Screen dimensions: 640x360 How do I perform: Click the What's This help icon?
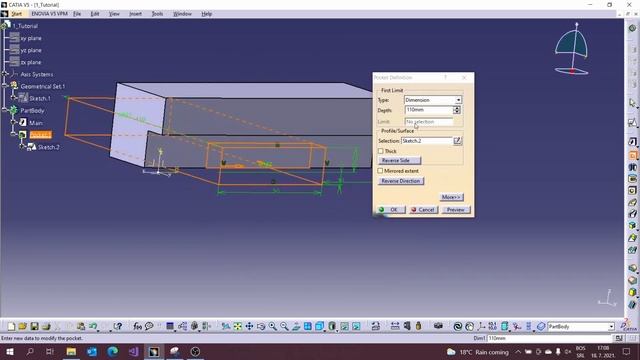[x=118, y=326]
